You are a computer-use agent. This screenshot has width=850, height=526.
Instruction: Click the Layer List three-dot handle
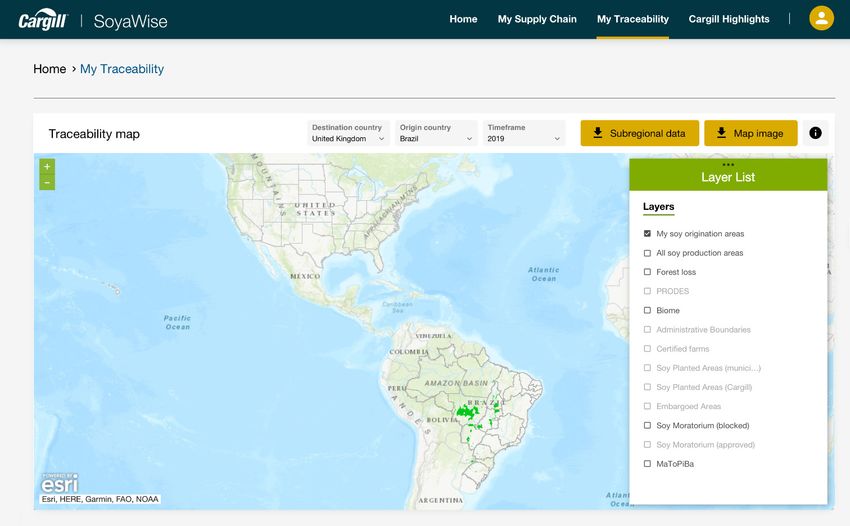pyautogui.click(x=728, y=164)
